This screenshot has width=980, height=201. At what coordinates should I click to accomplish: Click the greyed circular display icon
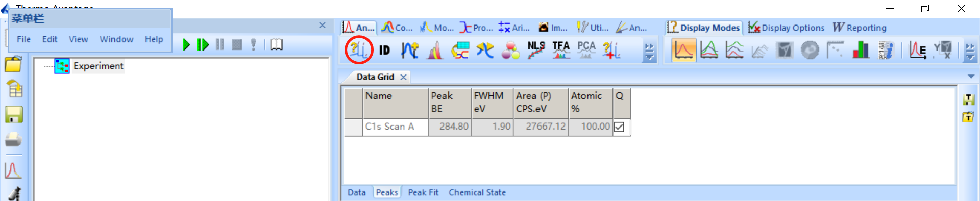point(810,50)
